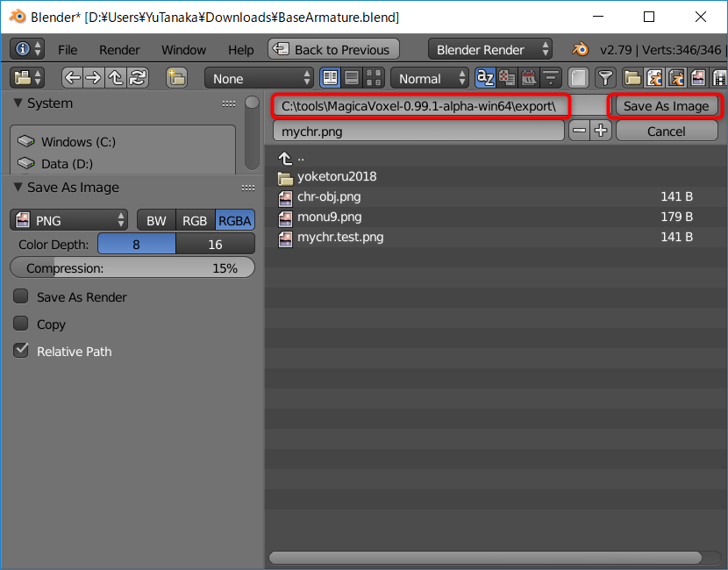Open the PNG file format dropdown
Viewport: 728px width, 570px height.
tap(68, 220)
